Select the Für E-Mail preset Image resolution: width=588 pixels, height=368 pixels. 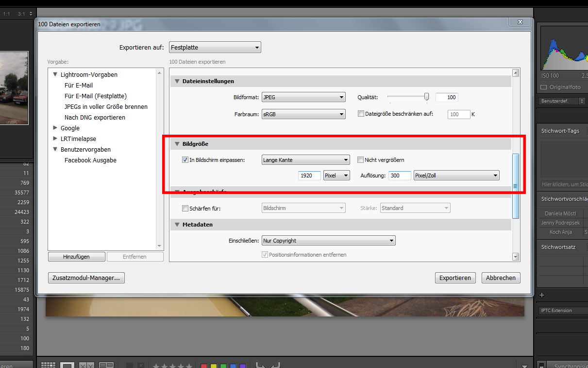pos(79,85)
